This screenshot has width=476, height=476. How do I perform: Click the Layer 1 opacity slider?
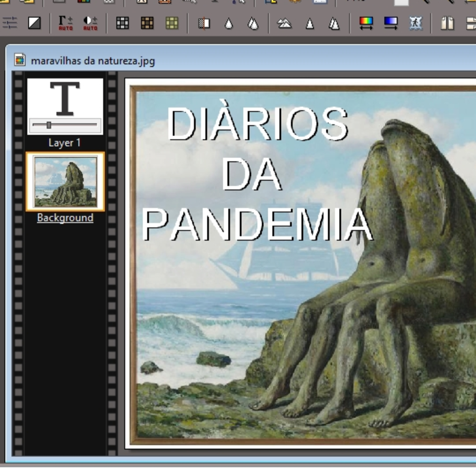click(x=49, y=125)
